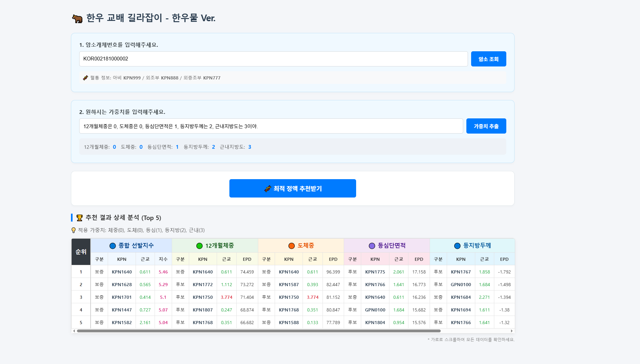Image resolution: width=640 pixels, height=364 pixels.
Task: Select KPN1640 in rank 1 row 종합 column
Action: coord(122,272)
